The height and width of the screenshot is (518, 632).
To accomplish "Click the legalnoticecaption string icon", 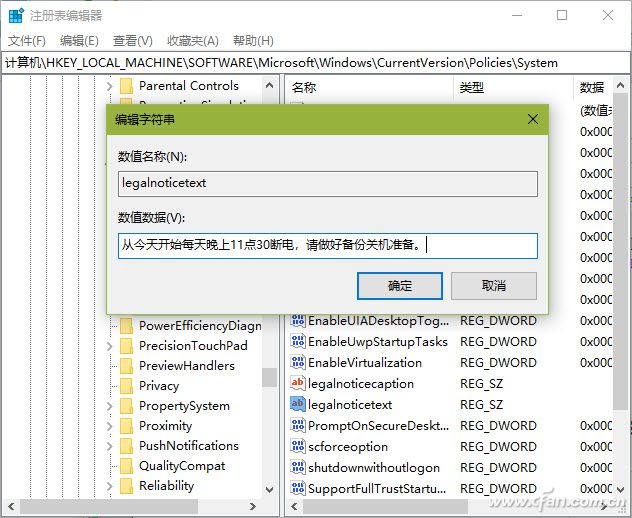I will (x=298, y=383).
